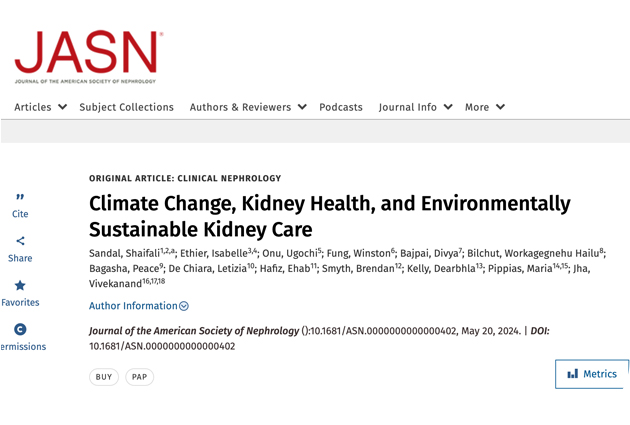Open author link Ethier, Isabelle
Viewport: 630px width, 425px height.
(214, 254)
